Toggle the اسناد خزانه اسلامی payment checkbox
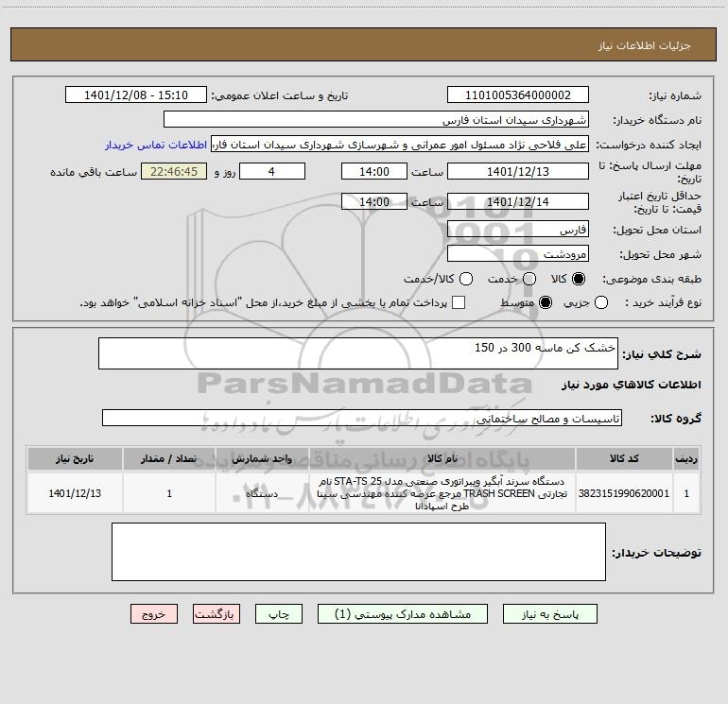728x704 pixels. tap(459, 302)
